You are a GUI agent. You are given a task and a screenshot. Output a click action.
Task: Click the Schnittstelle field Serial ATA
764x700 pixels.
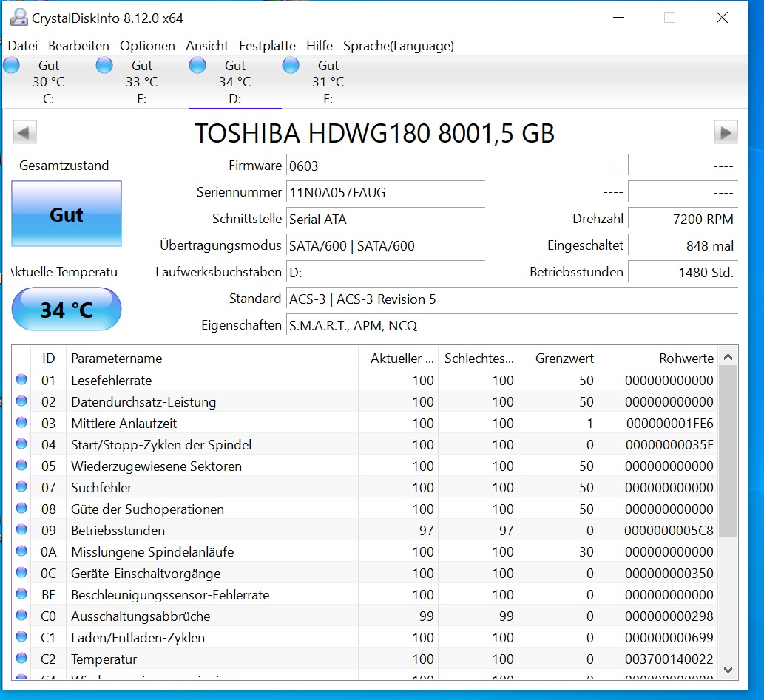[385, 220]
